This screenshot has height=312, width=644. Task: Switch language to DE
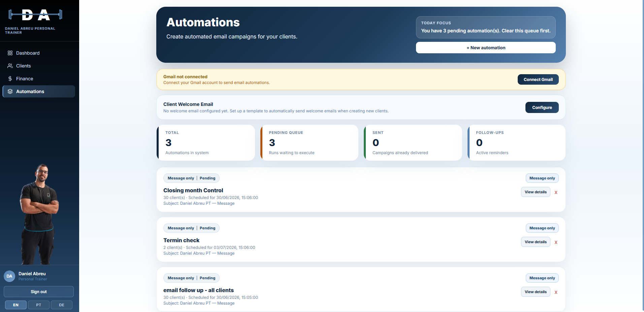point(62,305)
